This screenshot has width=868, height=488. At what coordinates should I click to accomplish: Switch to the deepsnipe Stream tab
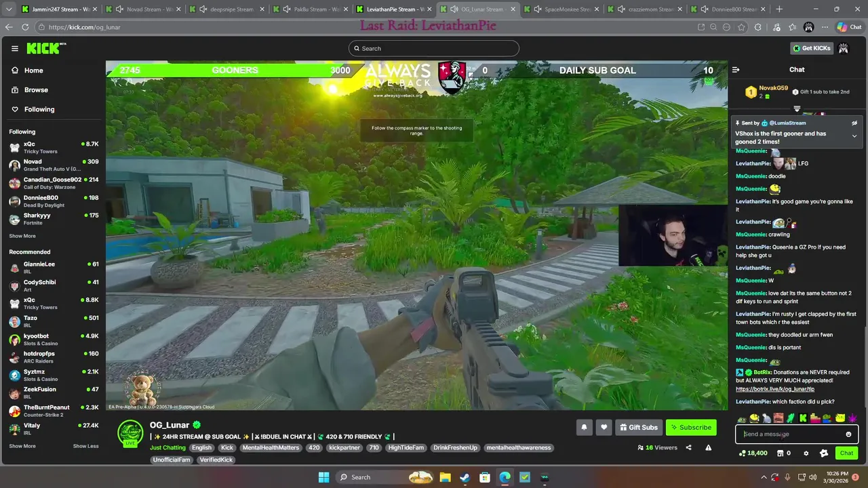pyautogui.click(x=226, y=9)
